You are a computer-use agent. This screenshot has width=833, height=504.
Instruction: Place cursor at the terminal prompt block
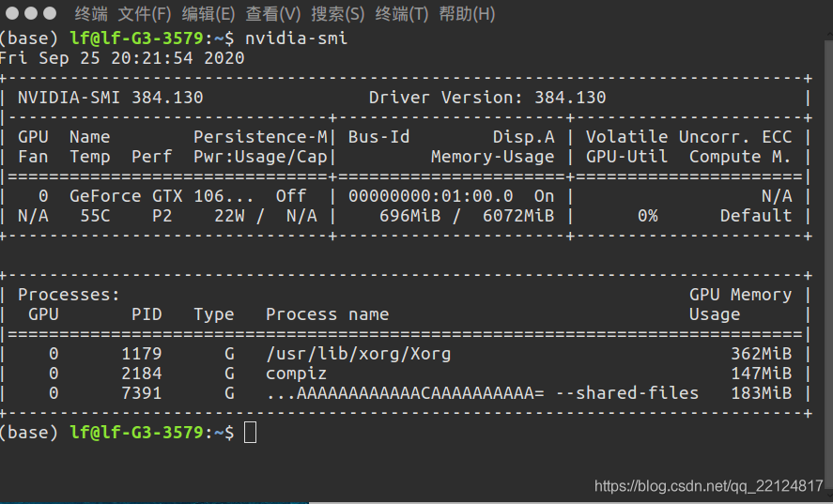[x=250, y=433]
